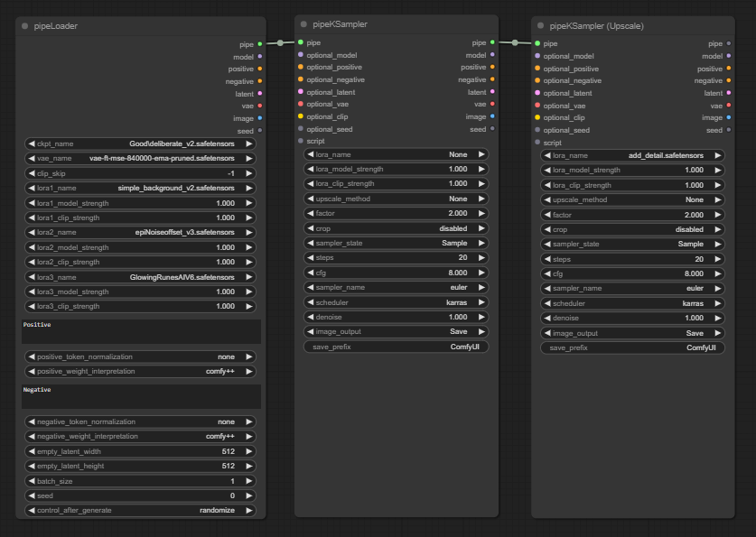Open upscale_method selector in pipeKSampler
The image size is (756, 537).
(x=396, y=199)
